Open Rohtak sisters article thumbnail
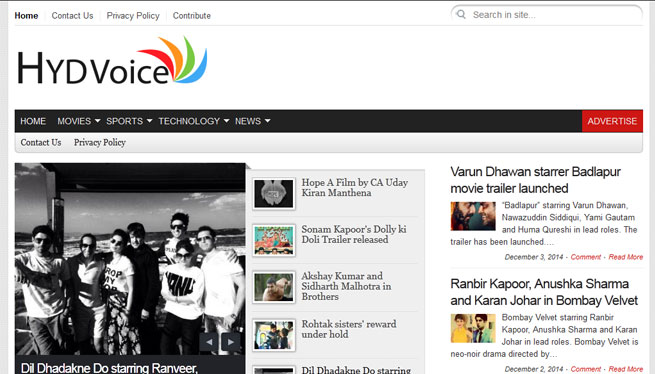This screenshot has width=655, height=374. click(x=274, y=335)
